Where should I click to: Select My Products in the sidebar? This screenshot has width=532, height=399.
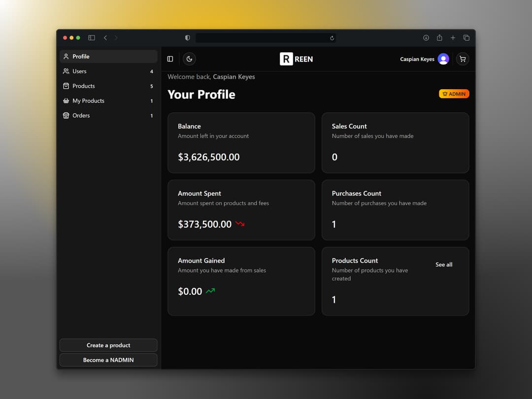click(x=108, y=101)
